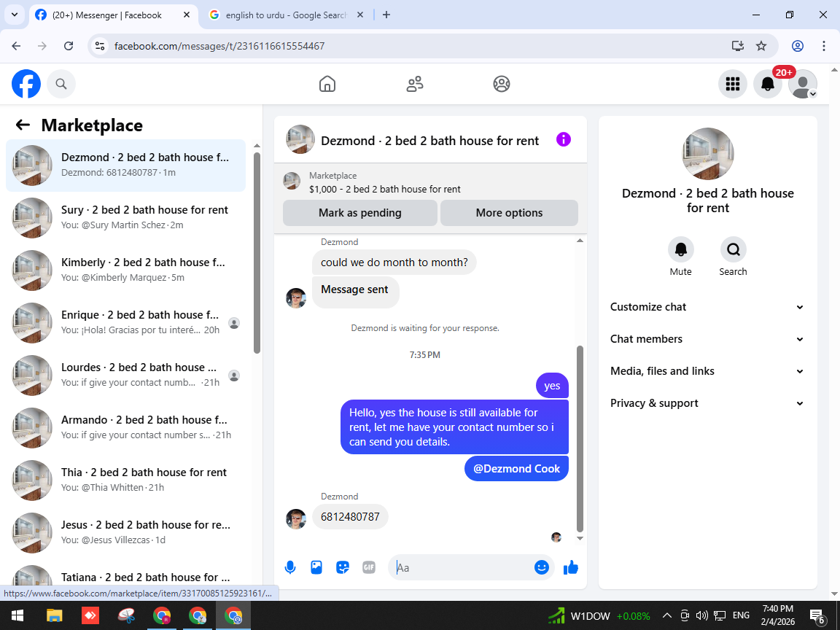Viewport: 840px width, 630px height.
Task: Bookmark this page star icon
Action: tap(761, 46)
